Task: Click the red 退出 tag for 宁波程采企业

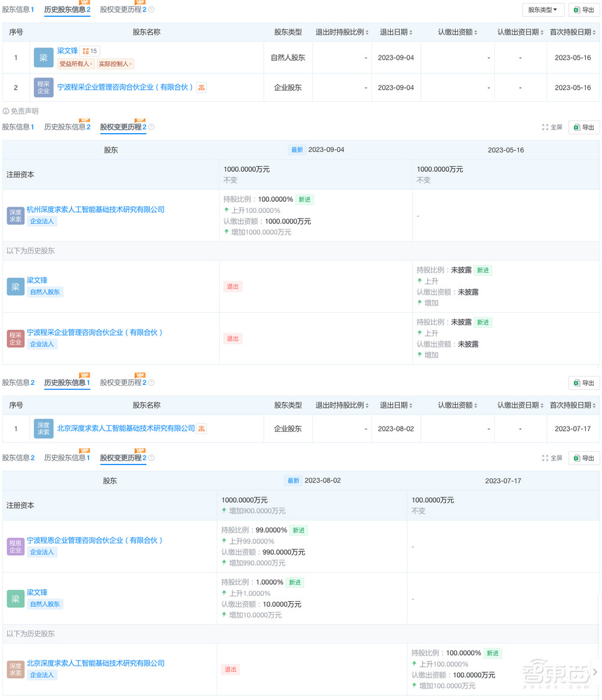Action: coord(232,339)
